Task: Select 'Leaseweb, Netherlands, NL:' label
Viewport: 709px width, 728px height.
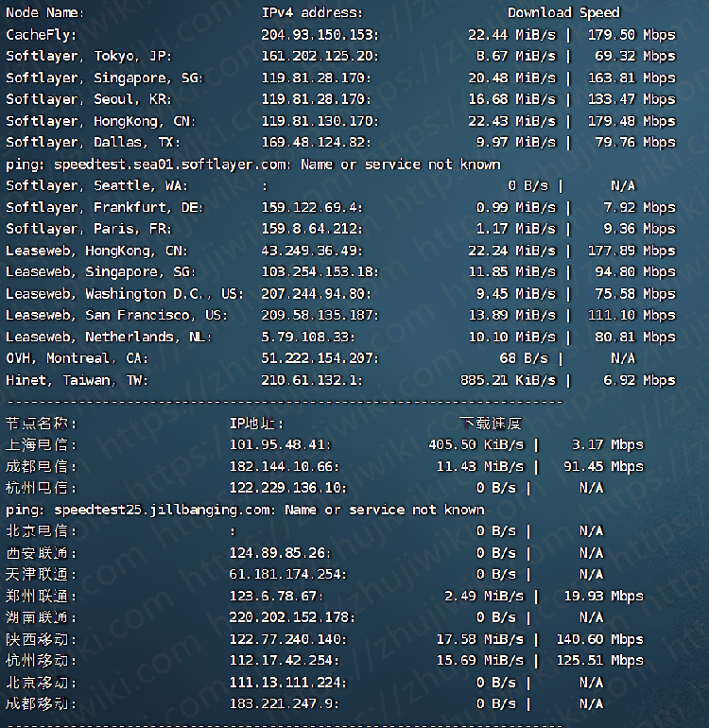Action: pos(109,338)
